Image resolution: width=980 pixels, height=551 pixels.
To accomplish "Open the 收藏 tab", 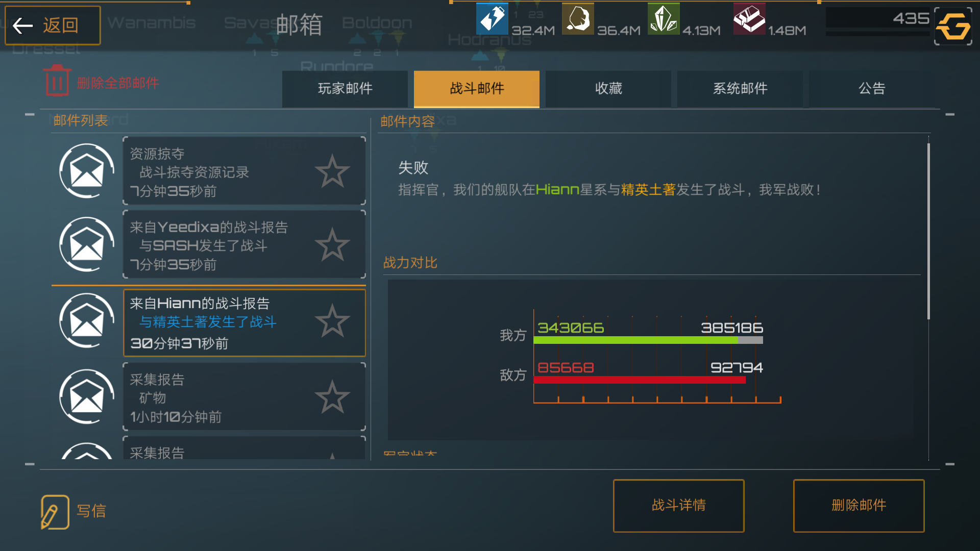I will [x=608, y=89].
